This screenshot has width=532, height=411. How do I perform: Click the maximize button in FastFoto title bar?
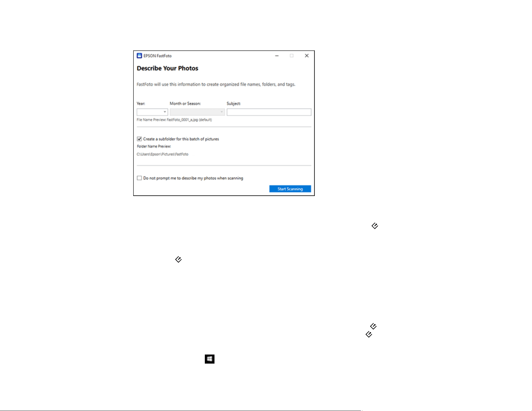(292, 56)
